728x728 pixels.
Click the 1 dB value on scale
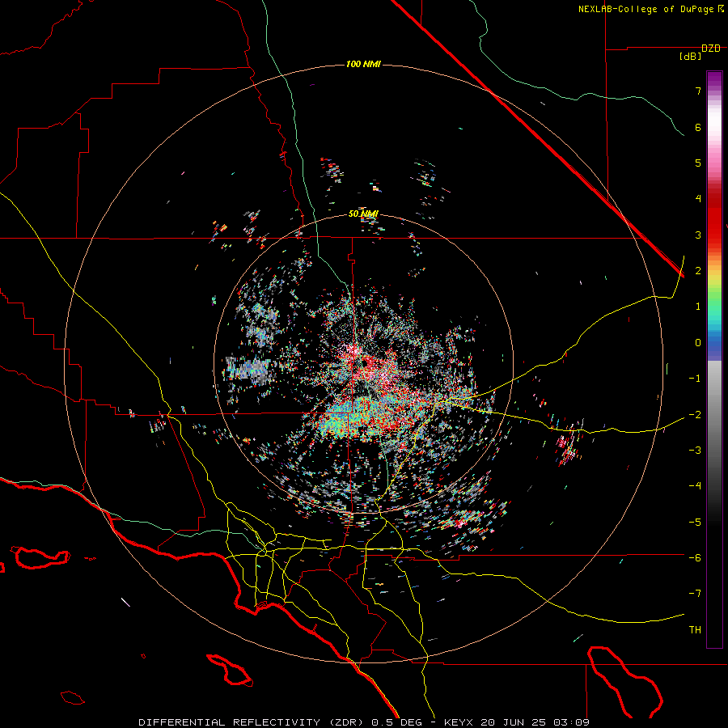pos(698,307)
